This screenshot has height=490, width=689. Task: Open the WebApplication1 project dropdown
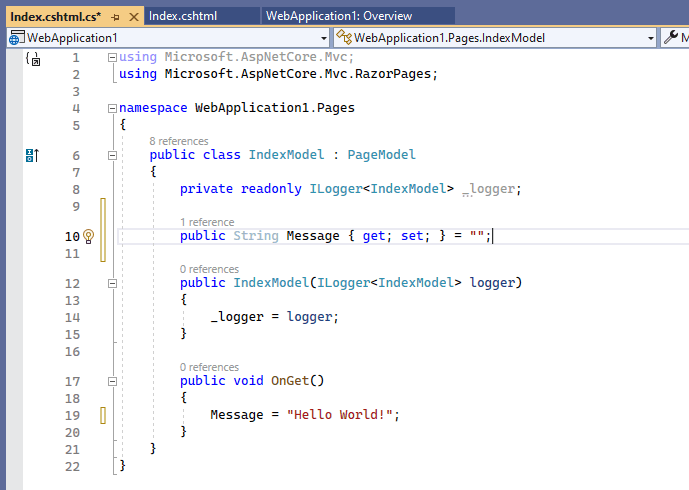tap(325, 38)
